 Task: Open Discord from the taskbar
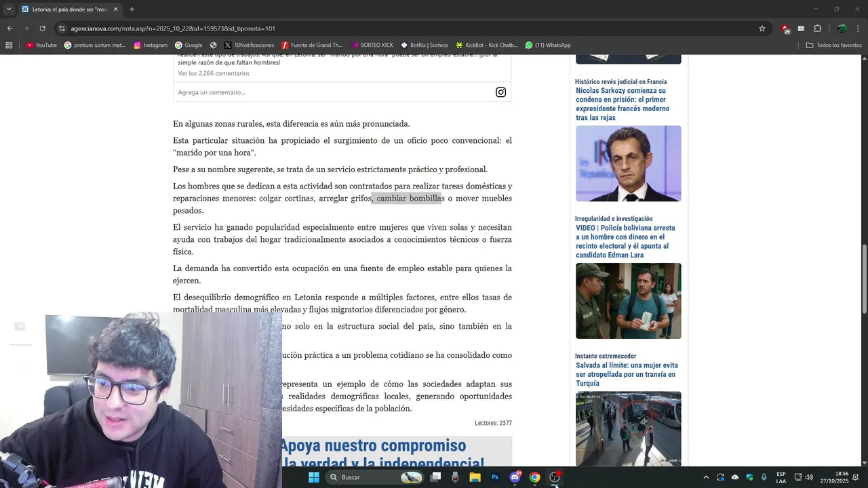pyautogui.click(x=515, y=477)
